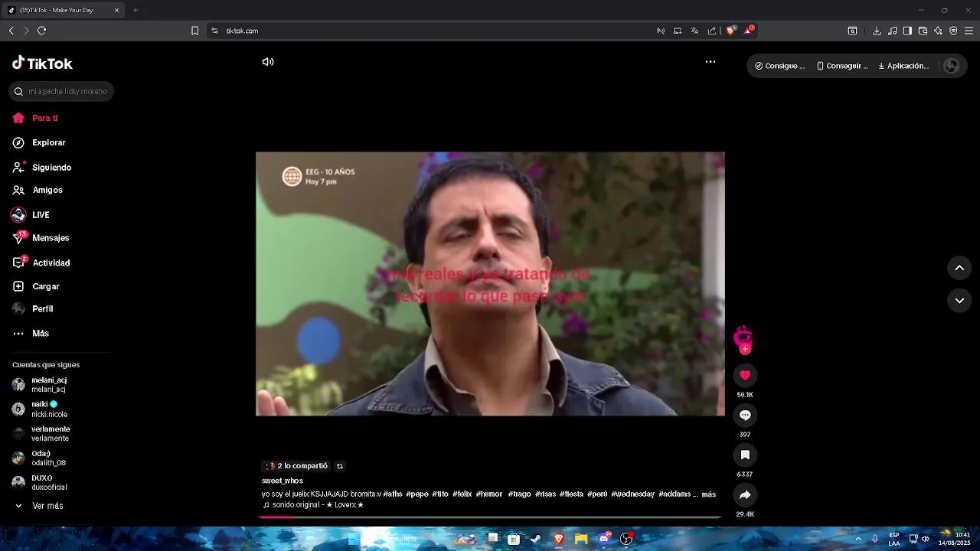Viewport: 980px width, 551px height.
Task: Open sweet_whos creator profile
Action: 283,481
